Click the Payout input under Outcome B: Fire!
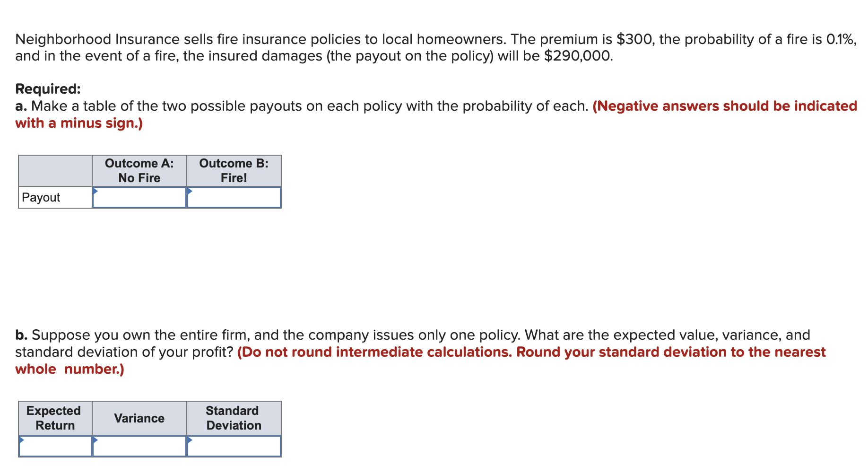Screen dimensions: 868x475 (234, 197)
